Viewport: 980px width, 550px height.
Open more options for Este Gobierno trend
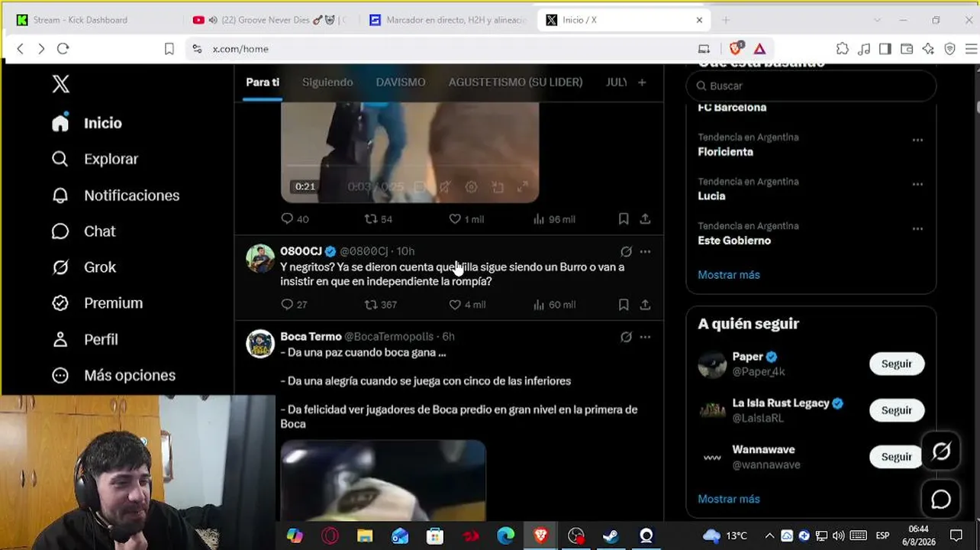(917, 228)
